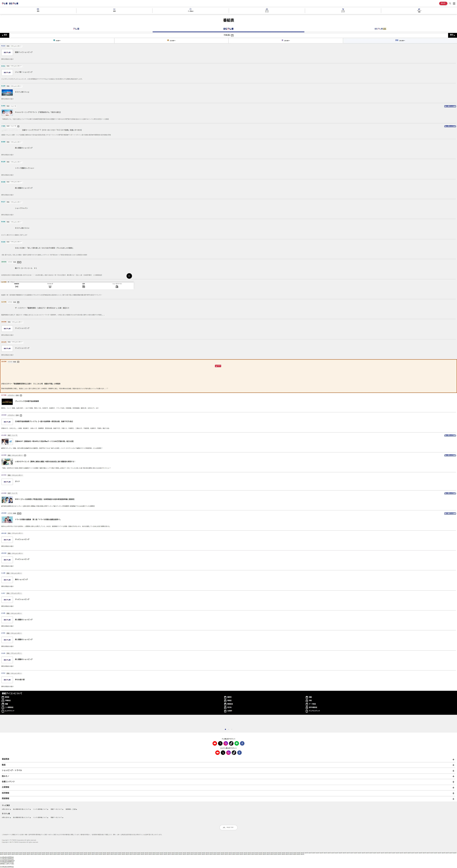Click the WBS program thumbnail image
Image resolution: width=457 pixels, height=868 pixels.
[x=7, y=500]
